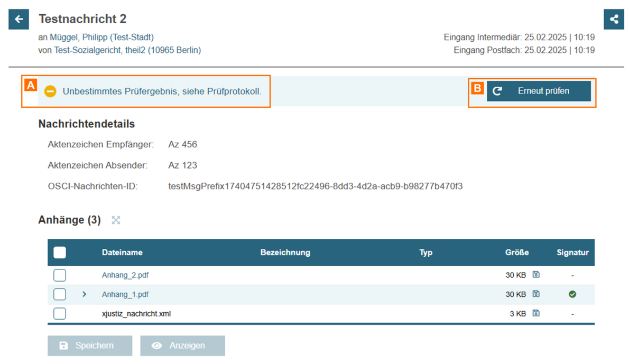
Task: Sort attachments by Bezeichnung column
Action: pyautogui.click(x=285, y=253)
